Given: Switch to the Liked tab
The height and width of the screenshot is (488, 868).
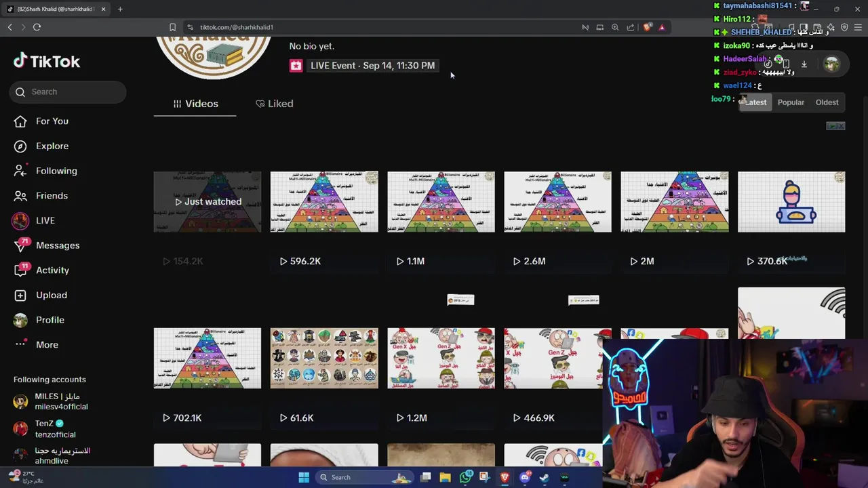Looking at the screenshot, I should tap(275, 104).
